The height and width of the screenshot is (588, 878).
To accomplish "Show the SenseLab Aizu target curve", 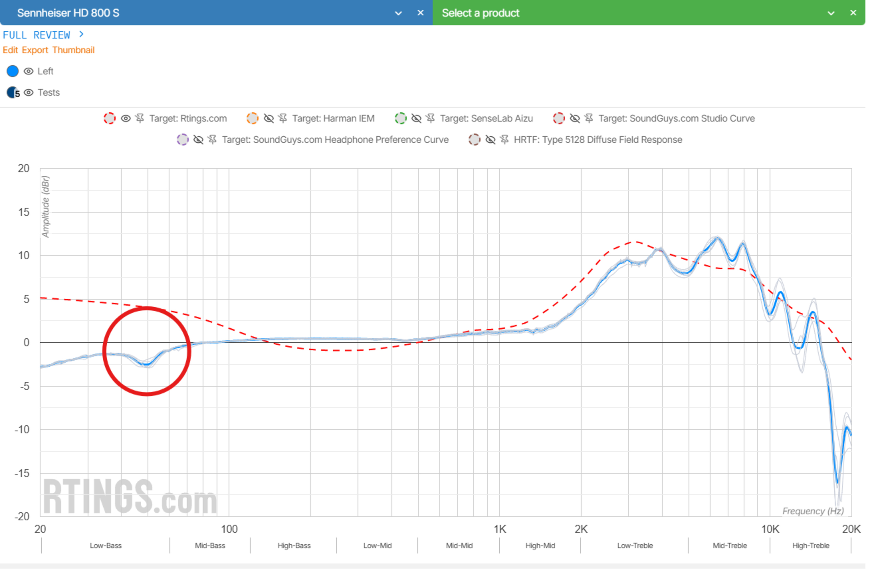I will pyautogui.click(x=416, y=119).
